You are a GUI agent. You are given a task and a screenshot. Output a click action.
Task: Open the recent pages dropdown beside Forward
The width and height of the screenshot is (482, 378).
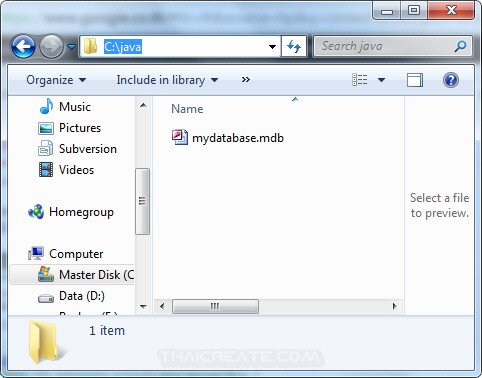point(71,46)
